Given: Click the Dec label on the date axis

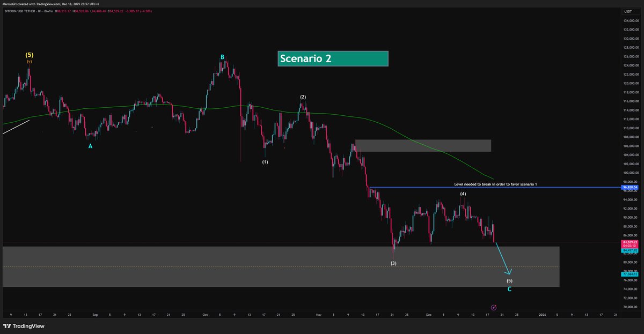Looking at the screenshot, I should click(x=429, y=316).
